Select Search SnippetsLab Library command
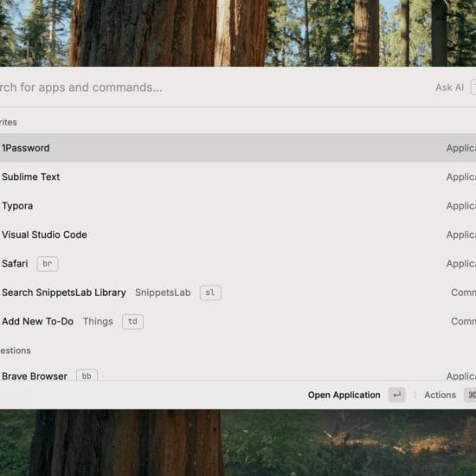This screenshot has width=476, height=476. (238, 293)
